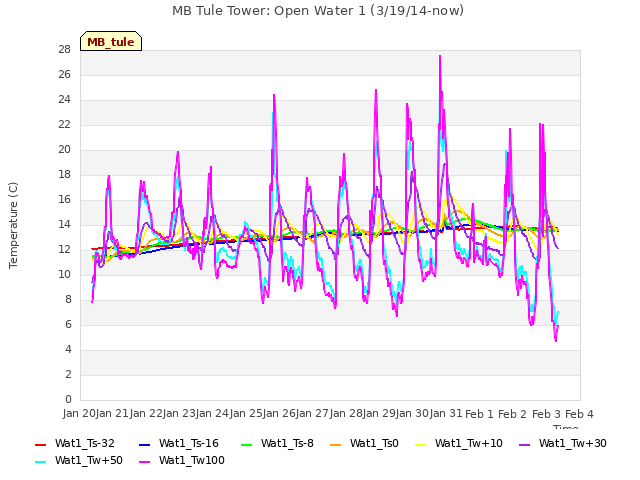Viewport: 640px width, 480px height.
Task: Click the MB_tule label badge
Action: pyautogui.click(x=111, y=41)
